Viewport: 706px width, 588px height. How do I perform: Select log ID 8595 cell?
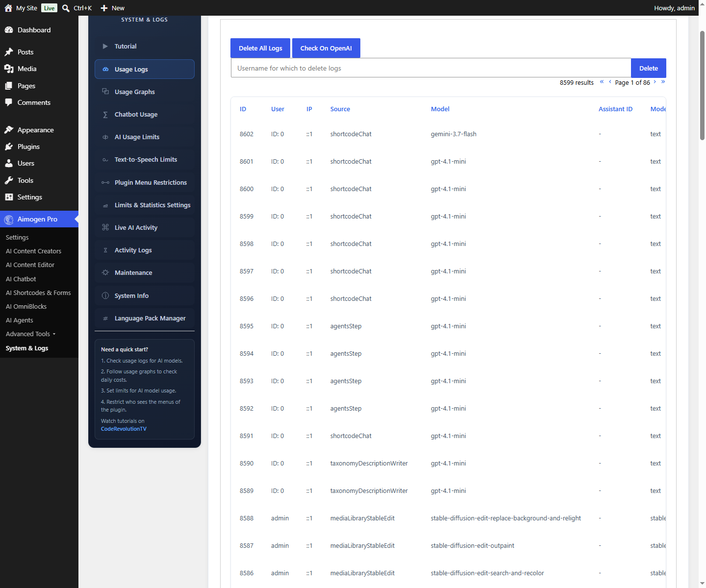pyautogui.click(x=247, y=326)
